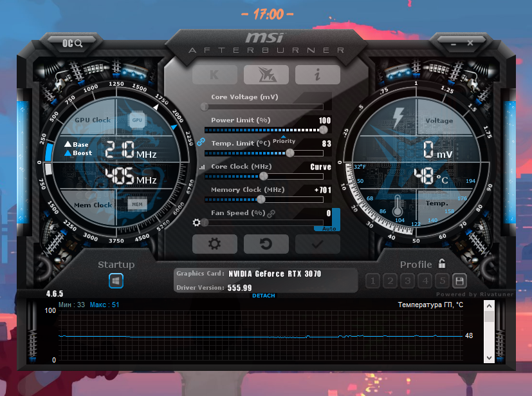Open voltage-frequency curve editor bars icon
This screenshot has height=396, width=532.
(202, 167)
